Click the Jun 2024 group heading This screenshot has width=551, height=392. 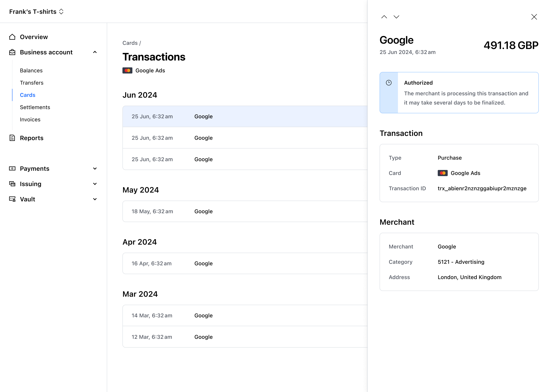(140, 95)
